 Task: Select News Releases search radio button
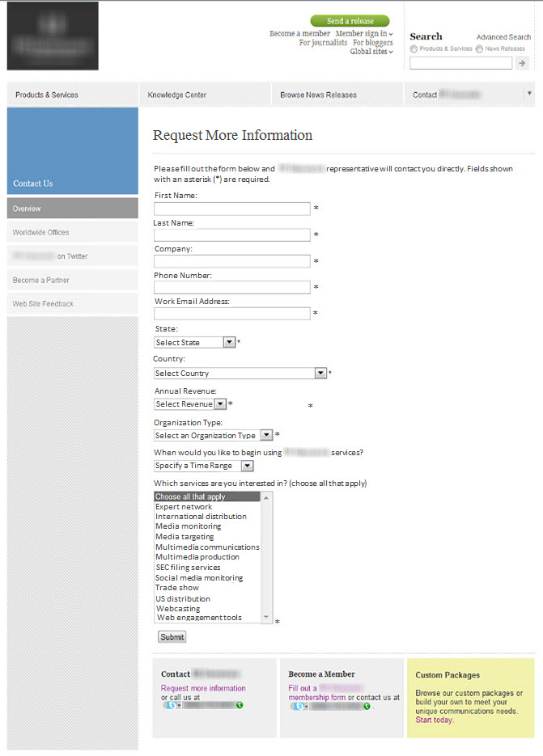[x=480, y=49]
